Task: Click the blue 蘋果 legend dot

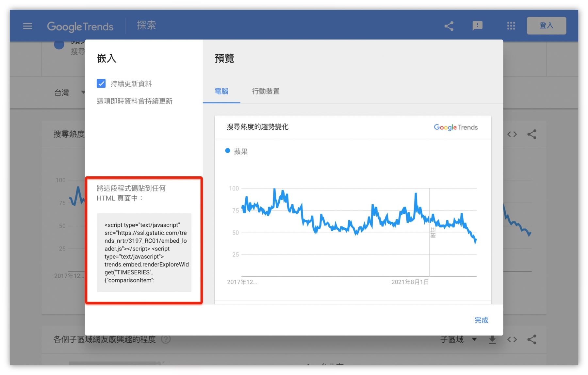Action: tap(228, 151)
